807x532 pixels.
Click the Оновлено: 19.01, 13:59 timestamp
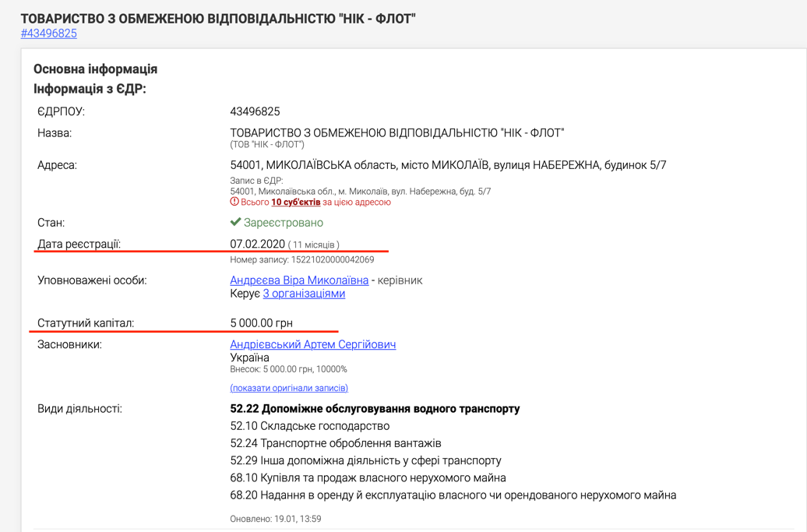[275, 519]
